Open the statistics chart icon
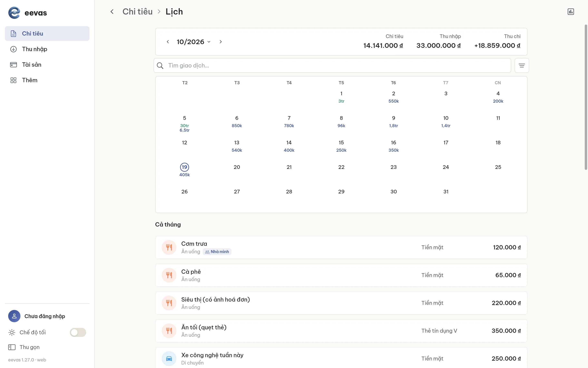The height and width of the screenshot is (368, 588). click(570, 12)
